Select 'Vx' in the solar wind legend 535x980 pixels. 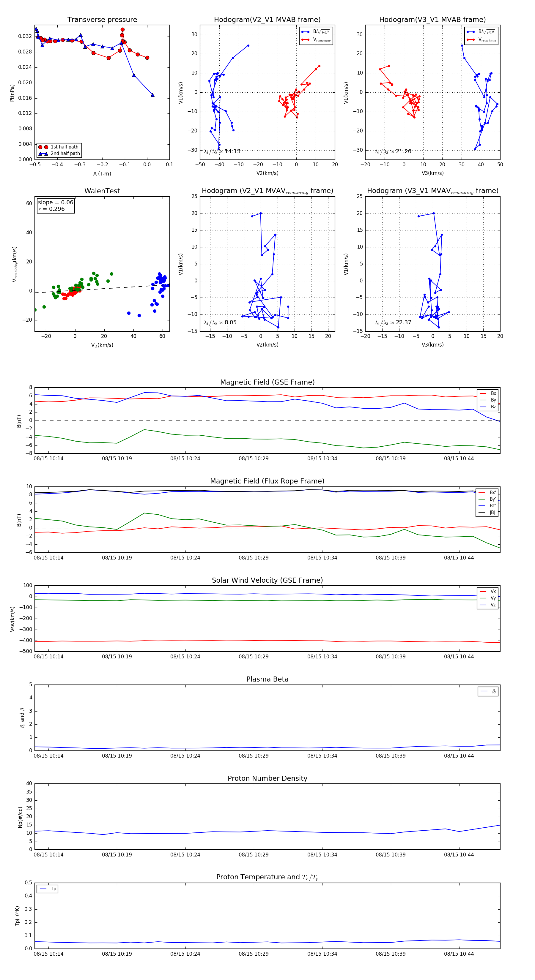click(x=488, y=592)
